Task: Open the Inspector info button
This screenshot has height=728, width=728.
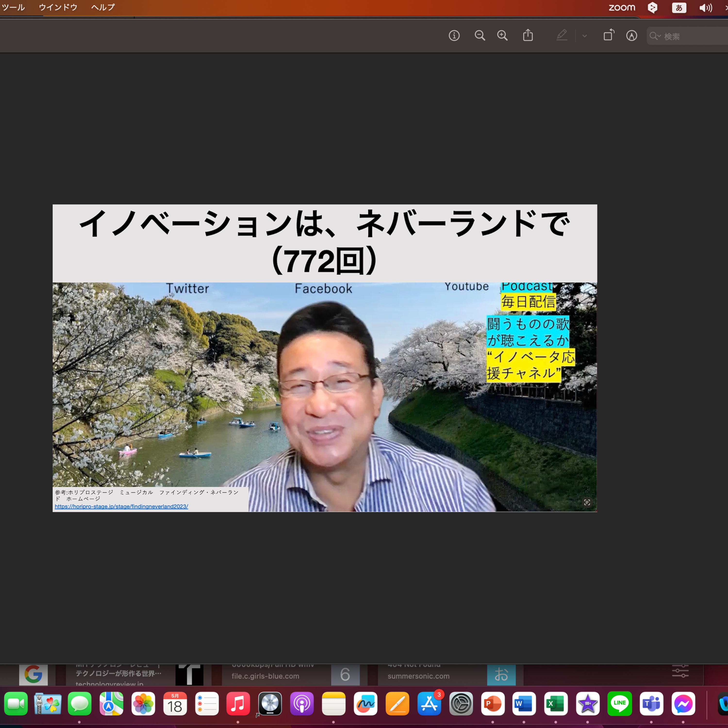Action: click(x=454, y=36)
